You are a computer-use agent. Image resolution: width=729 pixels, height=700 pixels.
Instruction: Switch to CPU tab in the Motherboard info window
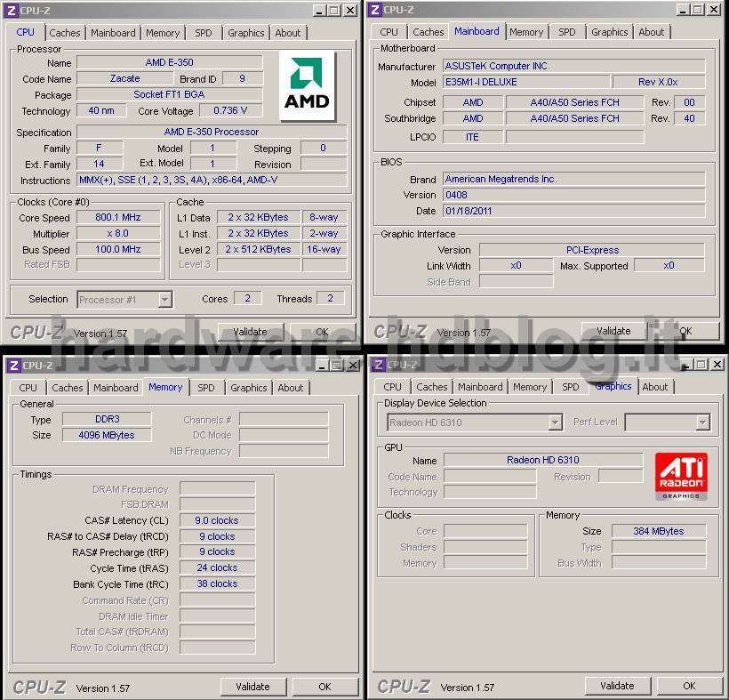[389, 32]
